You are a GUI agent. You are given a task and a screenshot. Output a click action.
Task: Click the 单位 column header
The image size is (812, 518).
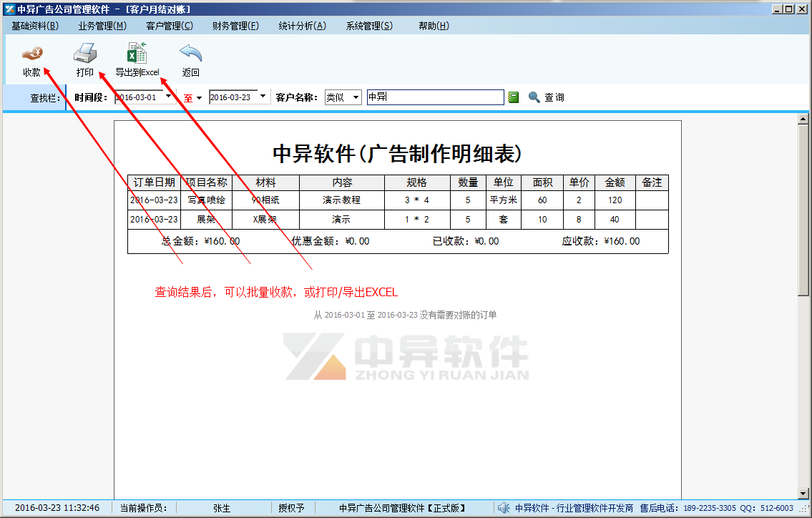click(x=504, y=182)
